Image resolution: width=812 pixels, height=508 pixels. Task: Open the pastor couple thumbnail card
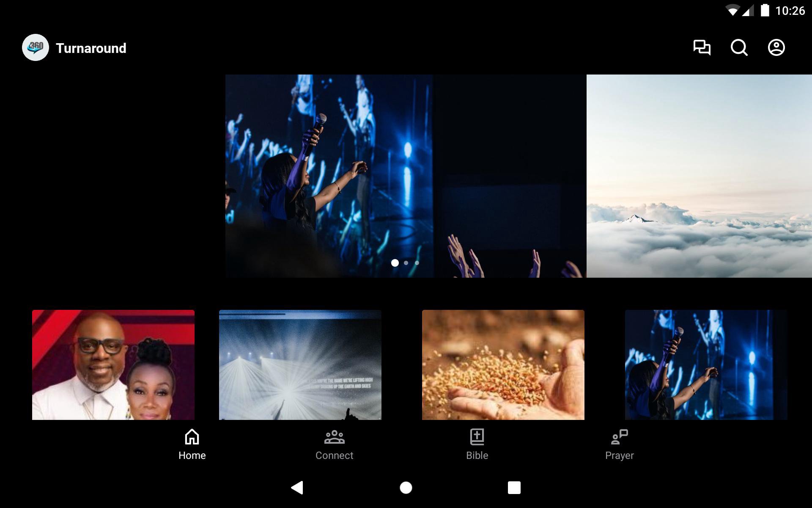[113, 365]
